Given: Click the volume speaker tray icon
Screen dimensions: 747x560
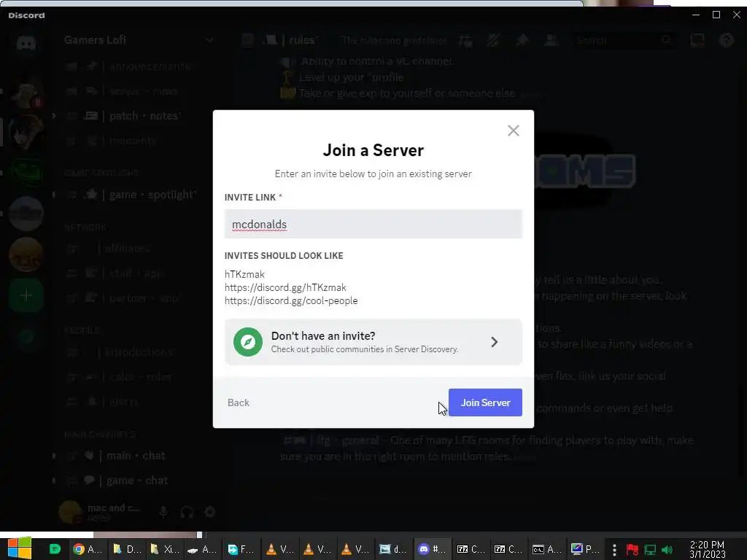Looking at the screenshot, I should (667, 550).
